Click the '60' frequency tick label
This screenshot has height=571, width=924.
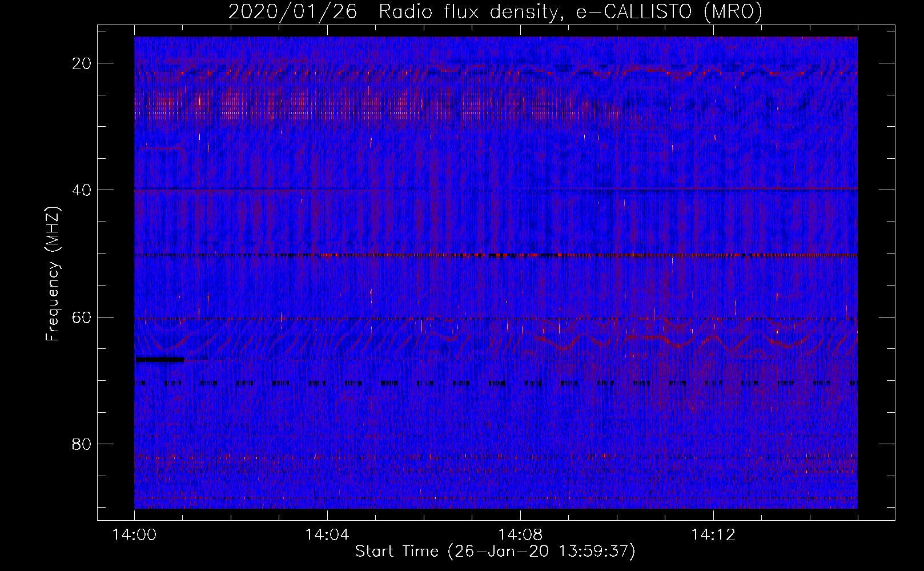[x=82, y=317]
